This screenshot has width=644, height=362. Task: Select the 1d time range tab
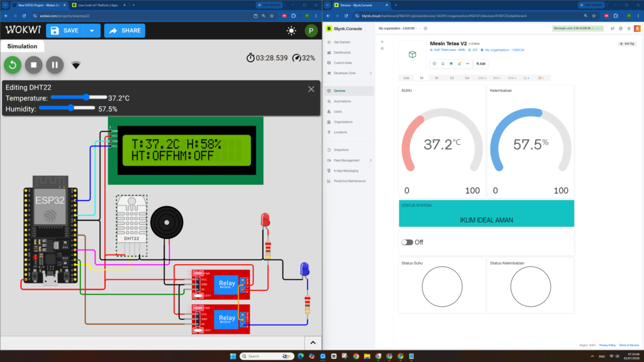click(452, 78)
